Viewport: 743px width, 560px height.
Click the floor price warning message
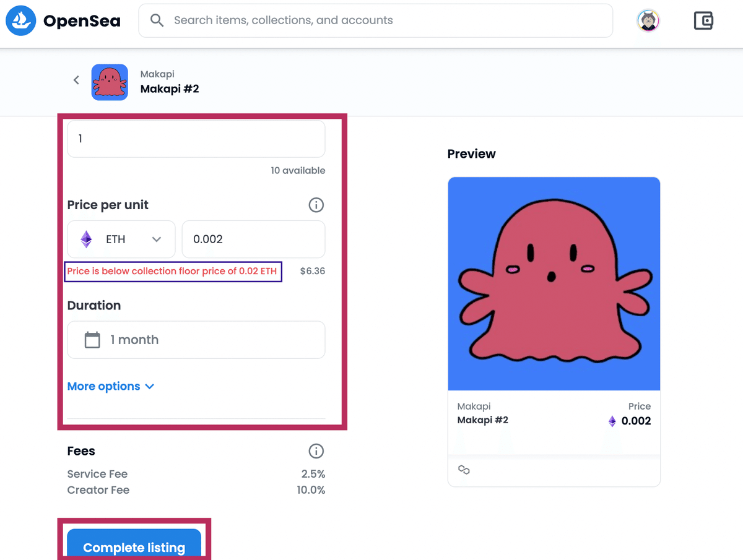(x=172, y=271)
